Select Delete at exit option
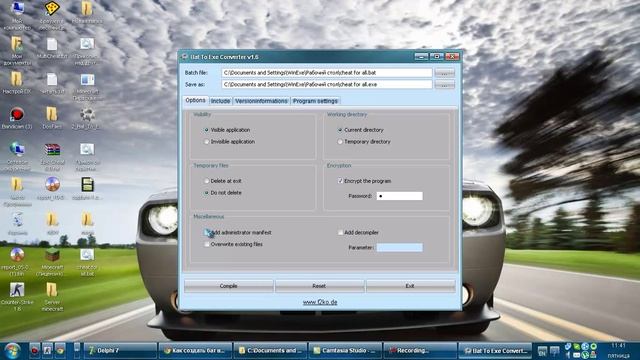Screen dimensions: 640x360 pyautogui.click(x=206, y=181)
